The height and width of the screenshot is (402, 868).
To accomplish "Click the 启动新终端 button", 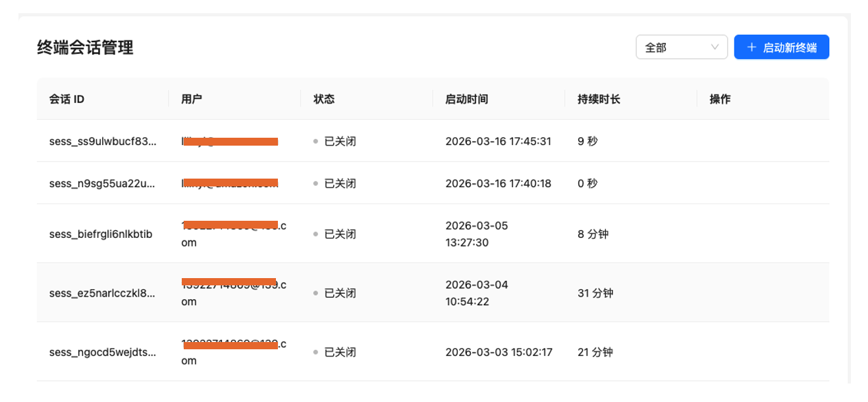I will tap(781, 47).
